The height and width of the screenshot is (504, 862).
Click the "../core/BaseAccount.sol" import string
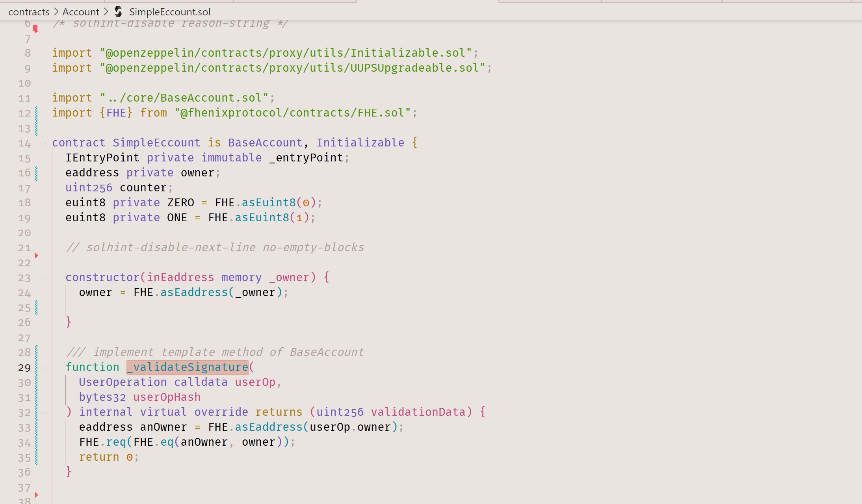tap(184, 98)
